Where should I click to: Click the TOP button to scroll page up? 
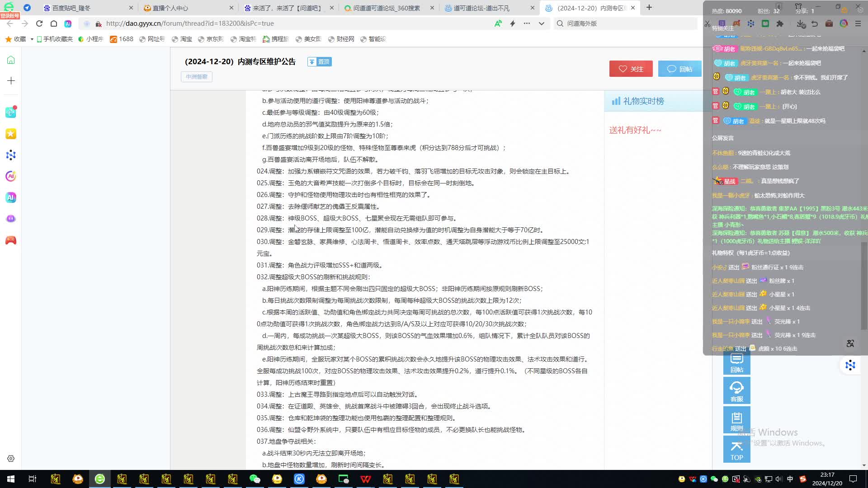[736, 450]
